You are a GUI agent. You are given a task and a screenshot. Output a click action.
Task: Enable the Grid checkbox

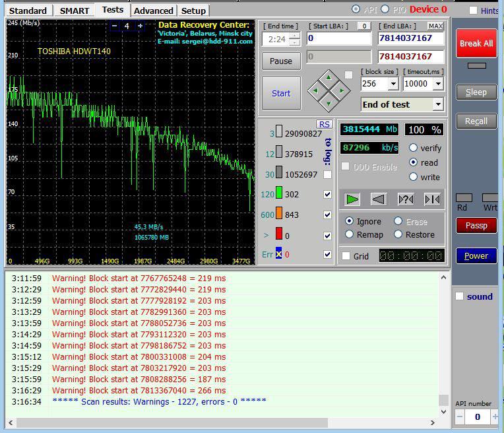pos(346,256)
